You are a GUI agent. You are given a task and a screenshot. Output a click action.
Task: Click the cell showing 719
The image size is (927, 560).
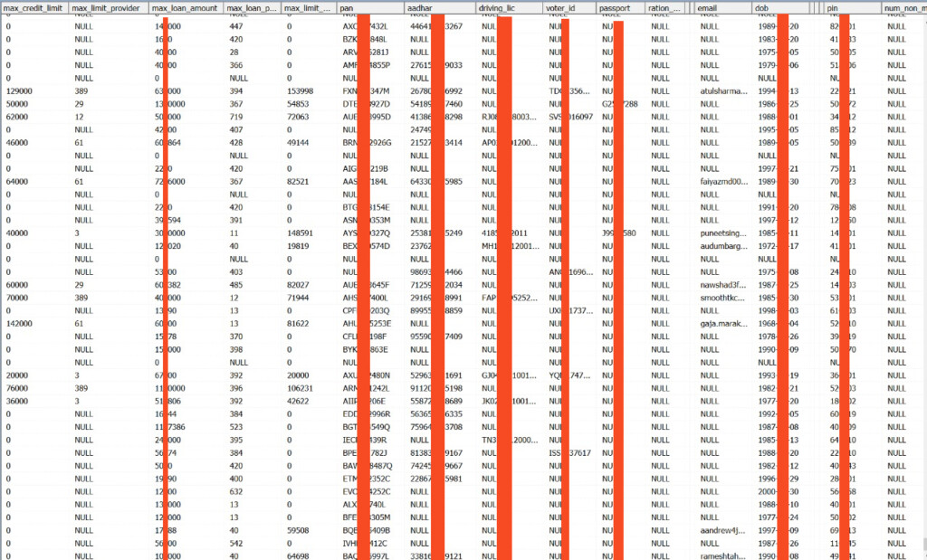[x=236, y=117]
